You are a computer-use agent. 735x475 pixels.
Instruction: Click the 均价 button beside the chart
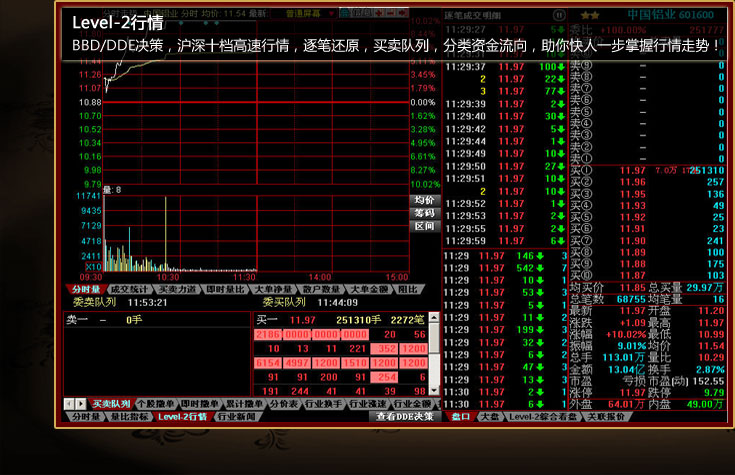click(x=424, y=200)
